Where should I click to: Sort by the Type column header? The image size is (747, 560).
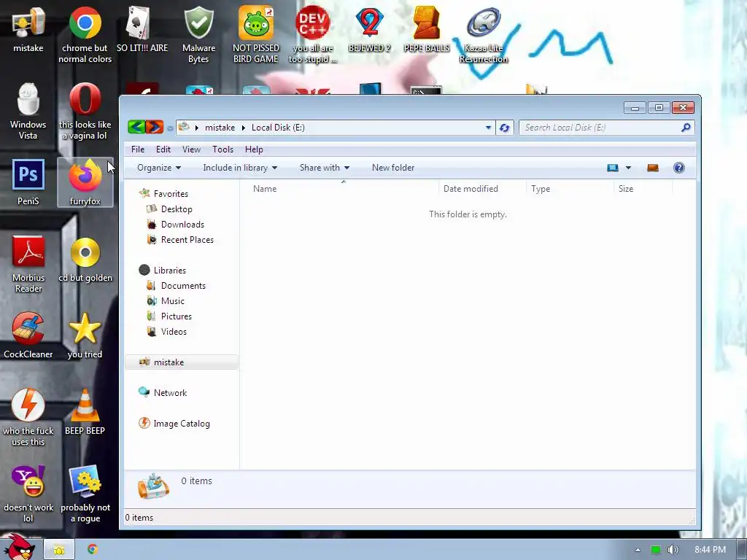[x=570, y=189]
